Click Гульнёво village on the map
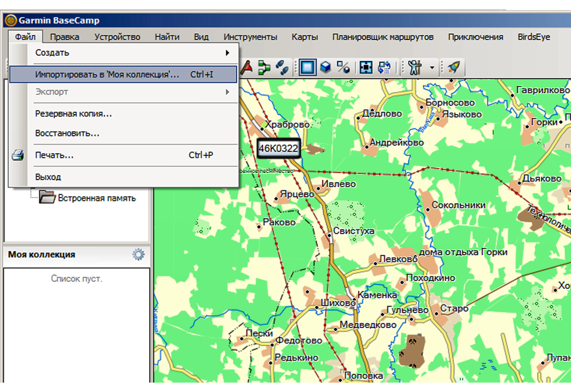 [x=407, y=310]
